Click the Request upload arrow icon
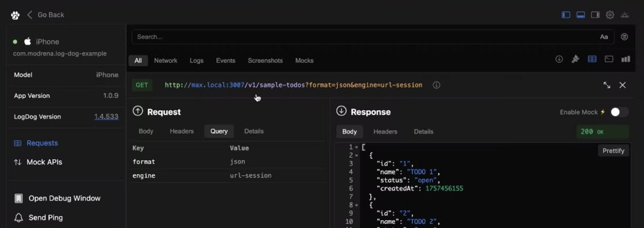This screenshot has height=228, width=644. (138, 111)
